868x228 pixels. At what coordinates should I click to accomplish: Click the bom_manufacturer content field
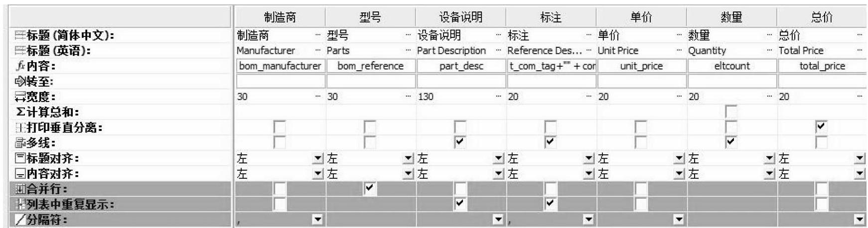coord(280,66)
